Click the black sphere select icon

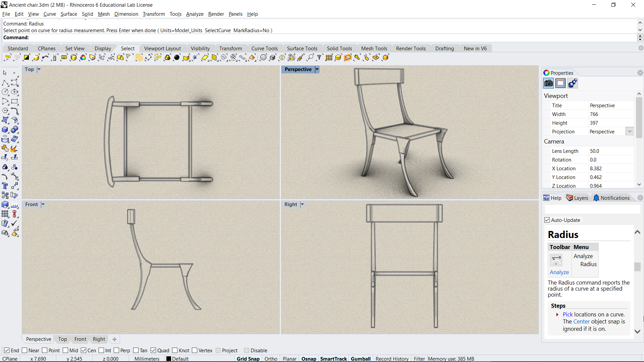pyautogui.click(x=177, y=58)
